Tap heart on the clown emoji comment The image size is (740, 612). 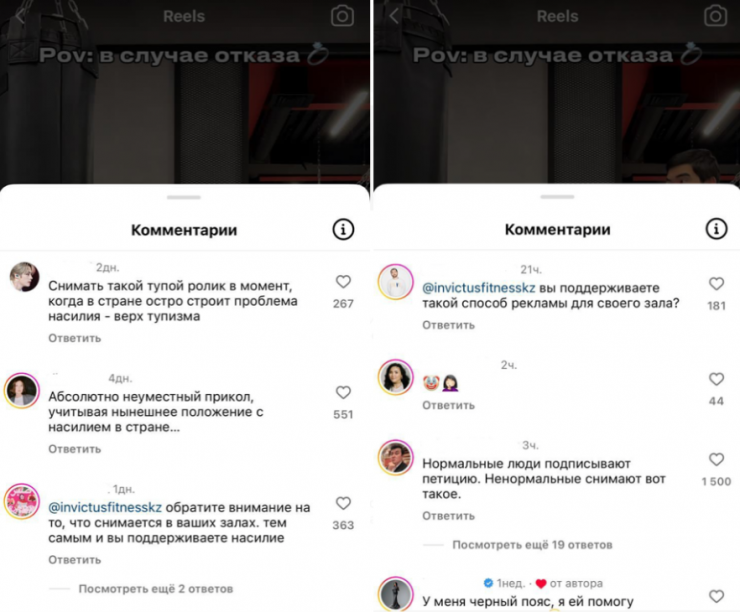tap(716, 379)
